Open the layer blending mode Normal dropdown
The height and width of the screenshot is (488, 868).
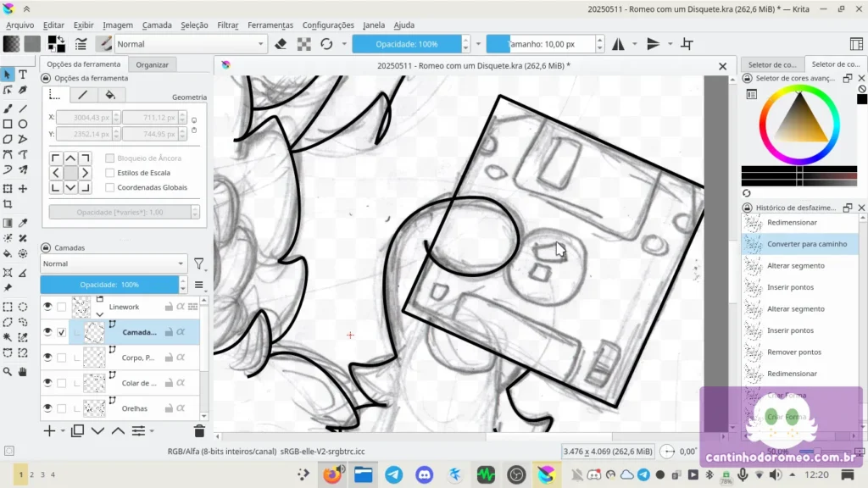114,264
